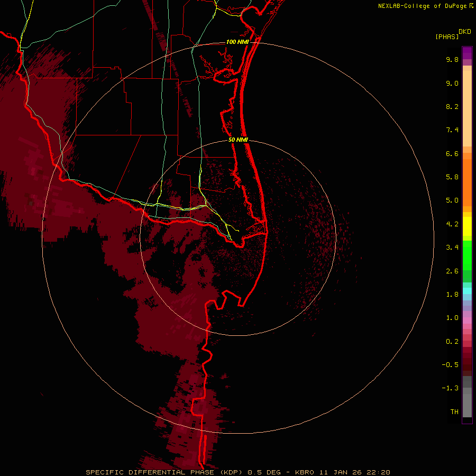
Task: Click the 0.5 DEG elevation text in caption
Action: pyautogui.click(x=265, y=472)
